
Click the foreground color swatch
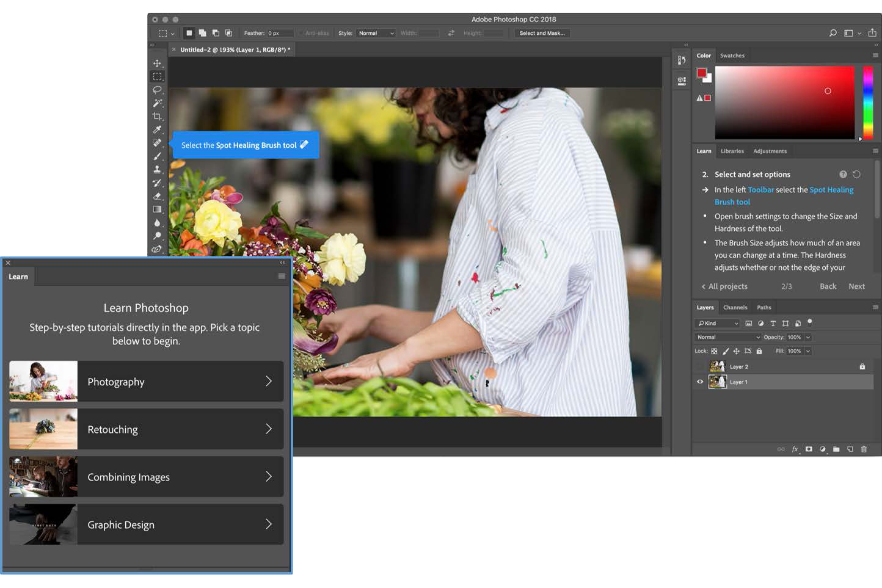(x=702, y=73)
